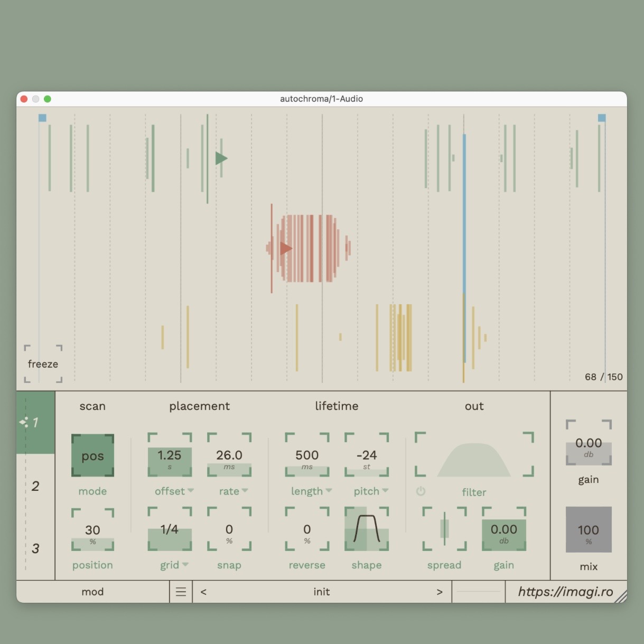The image size is (644, 644).
Task: Open the offset dropdown arrow
Action: pyautogui.click(x=191, y=491)
